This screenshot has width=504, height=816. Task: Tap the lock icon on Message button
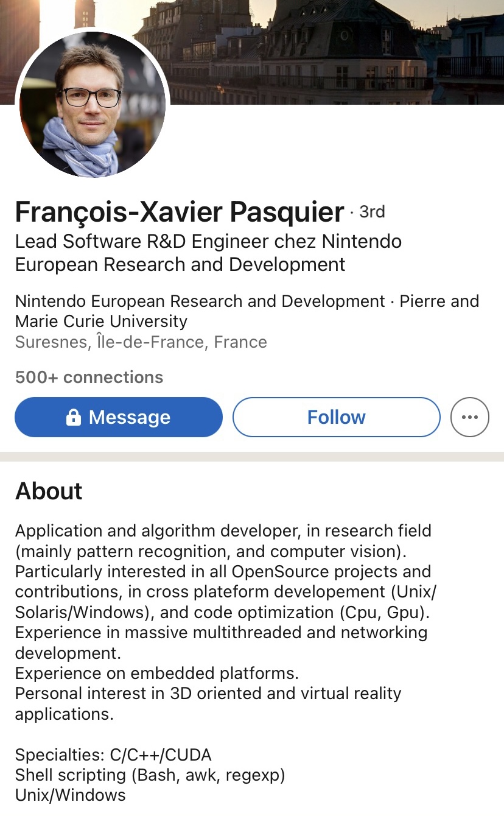pyautogui.click(x=73, y=417)
